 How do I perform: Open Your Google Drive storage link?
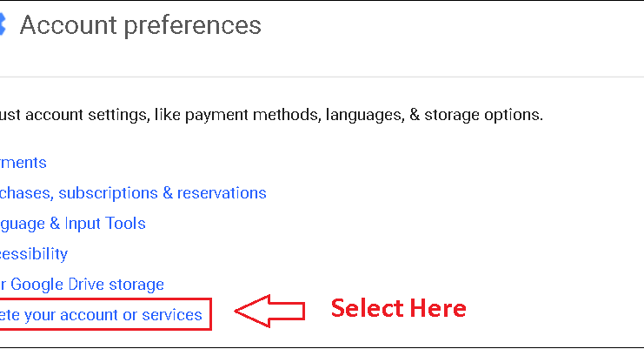(82, 285)
